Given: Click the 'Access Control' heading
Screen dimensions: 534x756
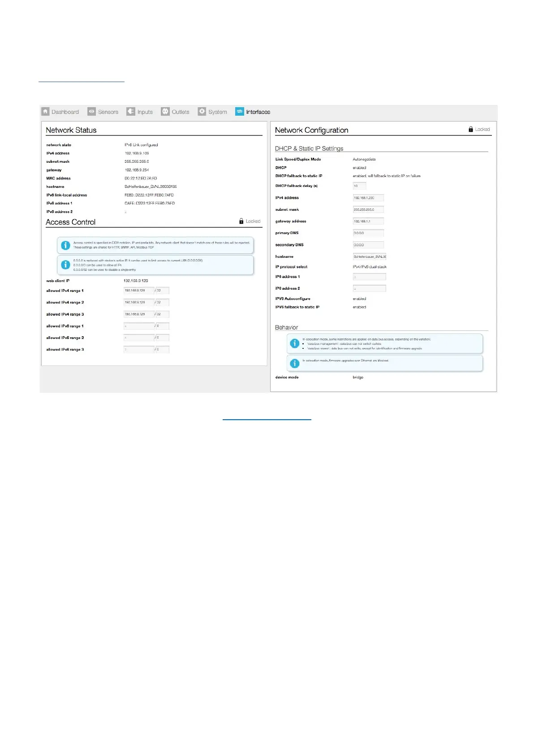Looking at the screenshot, I should click(x=71, y=222).
